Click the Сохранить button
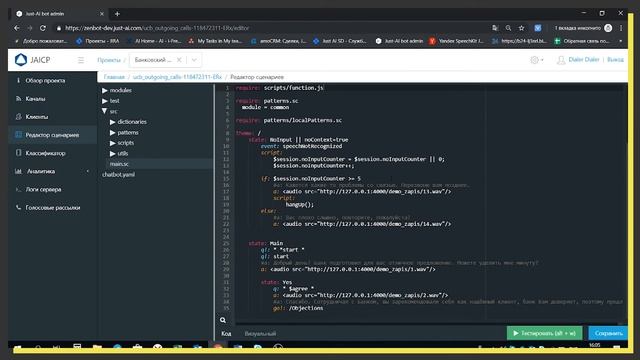640x360 pixels. (x=608, y=333)
